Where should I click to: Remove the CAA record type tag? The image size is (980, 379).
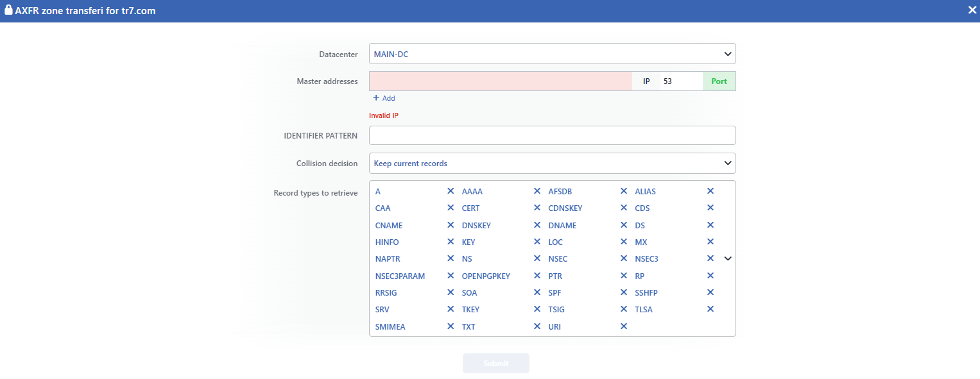(451, 208)
